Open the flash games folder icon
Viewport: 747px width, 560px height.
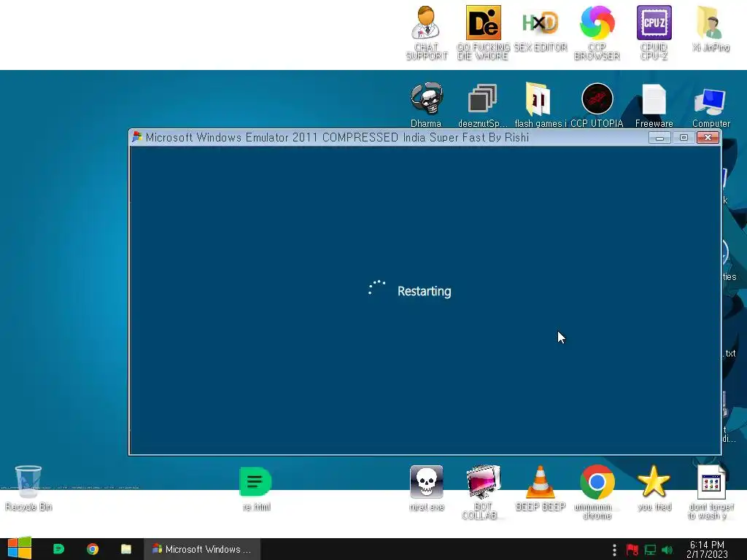(x=540, y=105)
